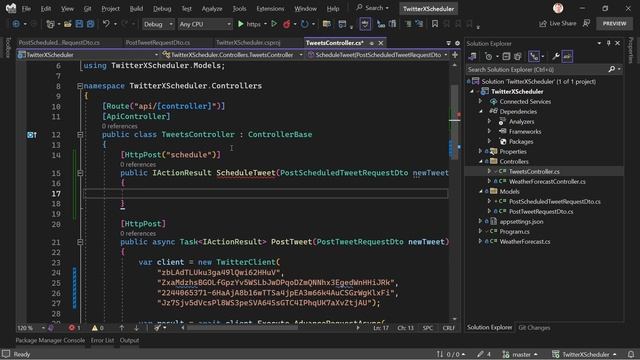
Task: Open the Any CPU platform dropdown
Action: pyautogui.click(x=205, y=24)
